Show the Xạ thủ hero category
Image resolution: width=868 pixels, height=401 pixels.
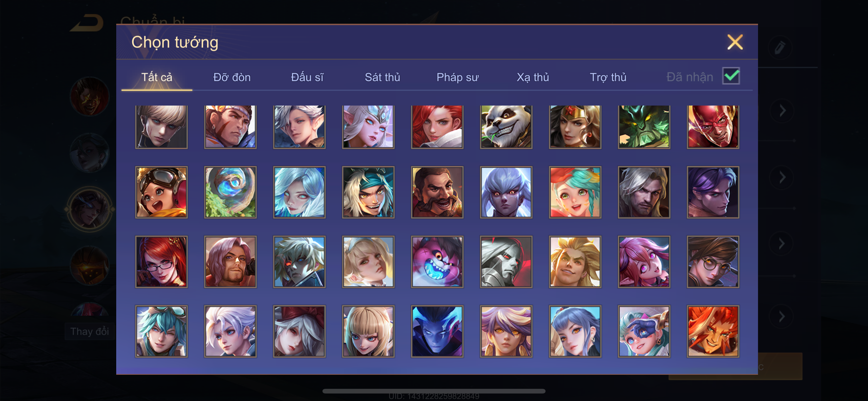(x=533, y=77)
